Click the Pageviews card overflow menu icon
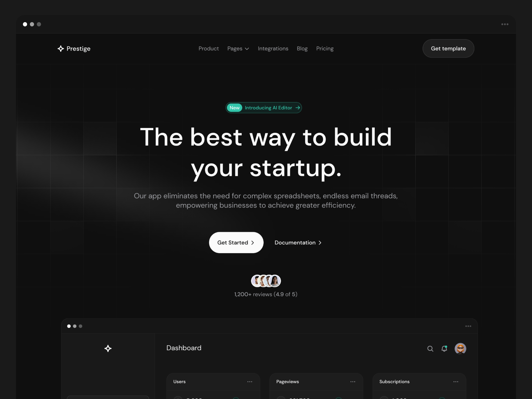Image resolution: width=532 pixels, height=399 pixels. point(353,381)
